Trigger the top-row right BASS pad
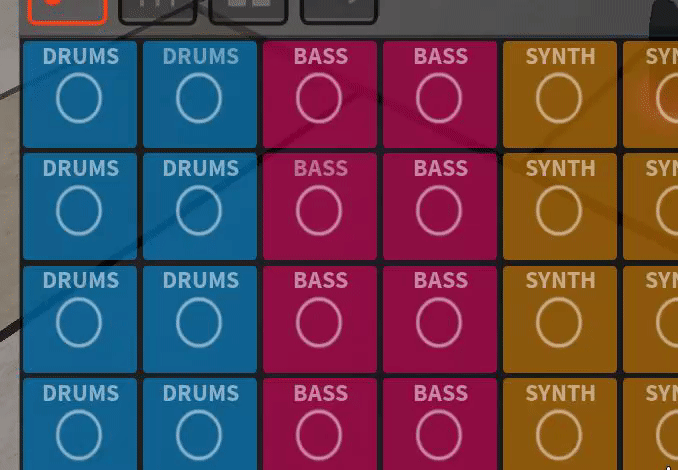 tap(440, 95)
